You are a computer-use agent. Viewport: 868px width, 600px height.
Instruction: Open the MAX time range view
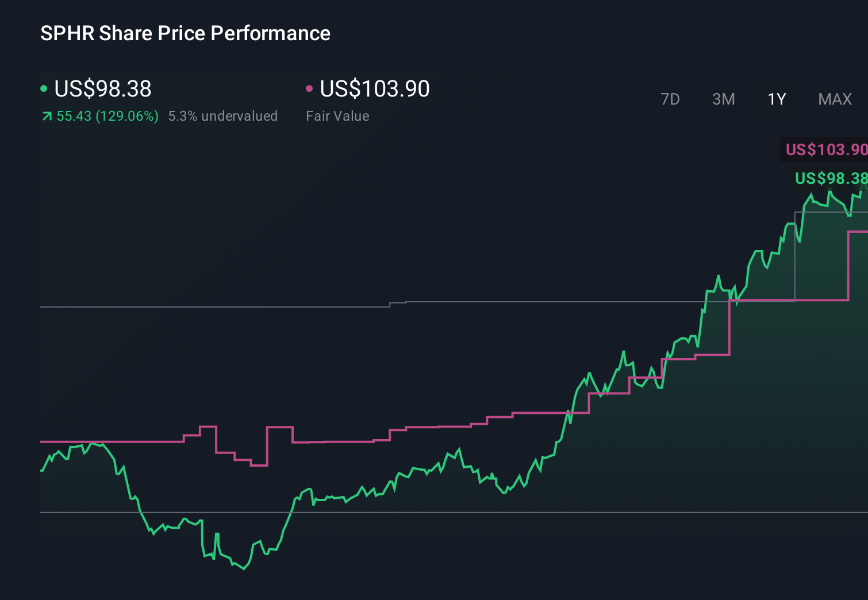(834, 99)
